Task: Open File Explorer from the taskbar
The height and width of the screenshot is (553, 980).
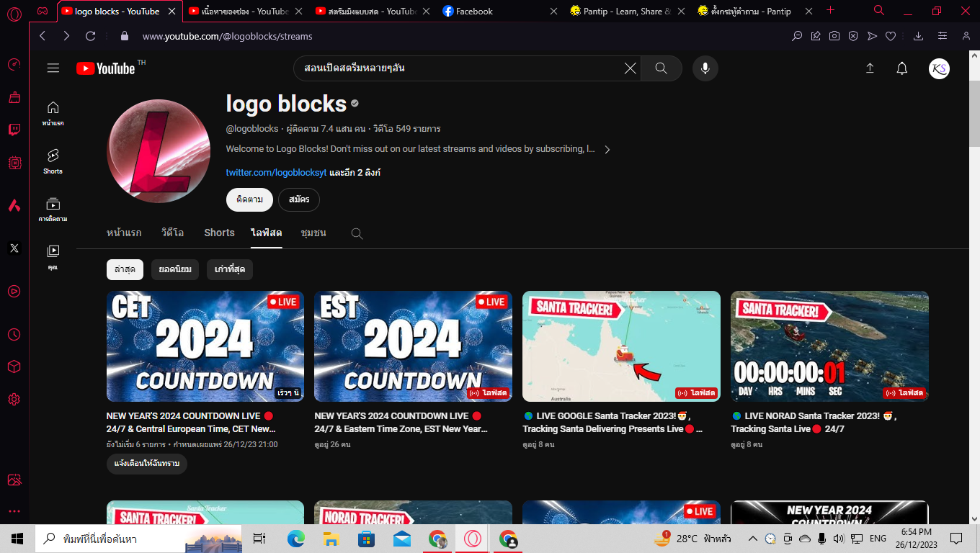Action: click(331, 539)
